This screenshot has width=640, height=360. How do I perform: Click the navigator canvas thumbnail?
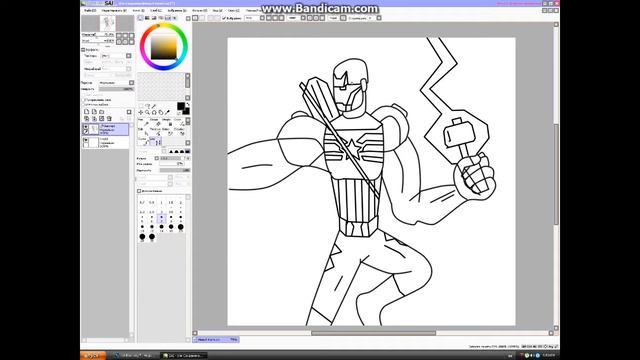(x=108, y=23)
